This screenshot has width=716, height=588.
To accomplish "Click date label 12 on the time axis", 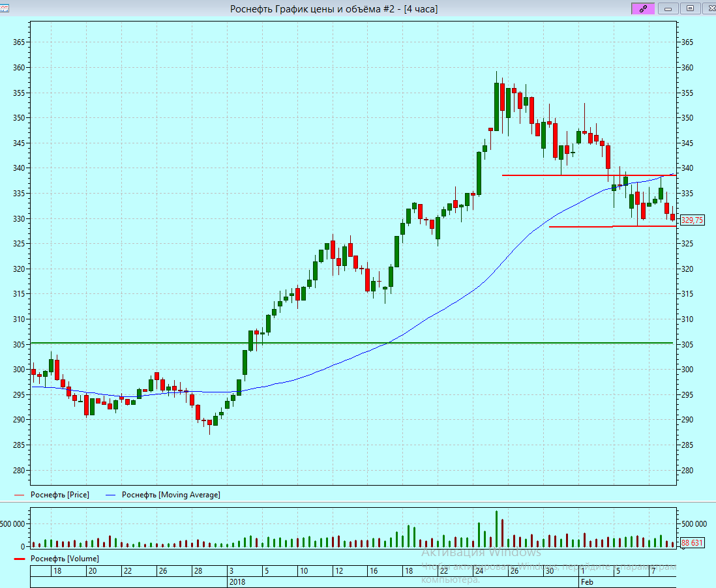I will tap(339, 570).
